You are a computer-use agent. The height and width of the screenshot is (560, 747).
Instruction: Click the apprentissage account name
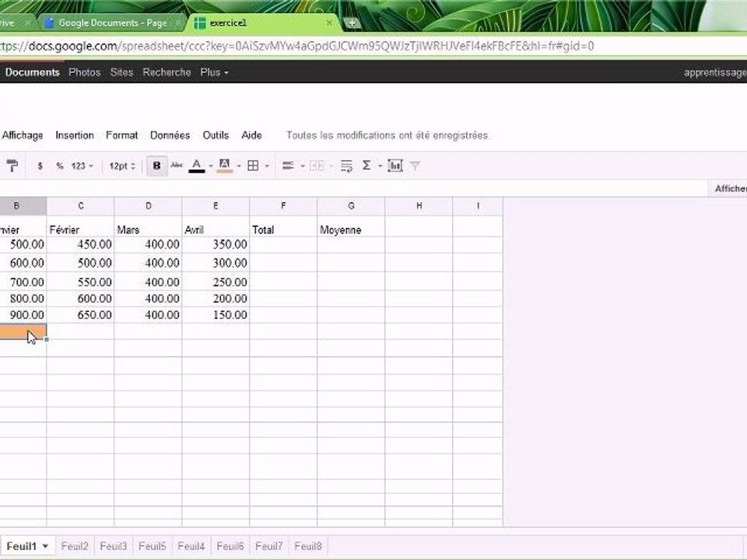pos(715,72)
